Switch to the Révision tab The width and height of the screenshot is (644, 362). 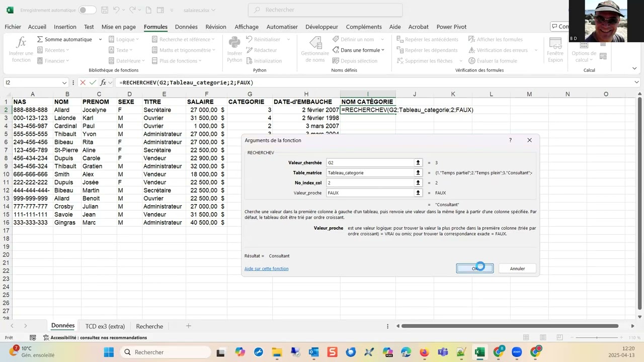click(x=216, y=27)
